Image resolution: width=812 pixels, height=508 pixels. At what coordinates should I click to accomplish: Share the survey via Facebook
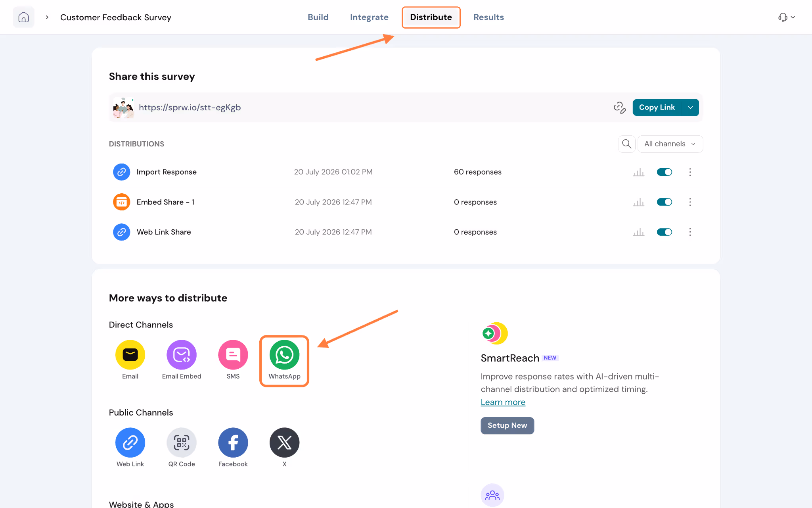[x=233, y=447]
